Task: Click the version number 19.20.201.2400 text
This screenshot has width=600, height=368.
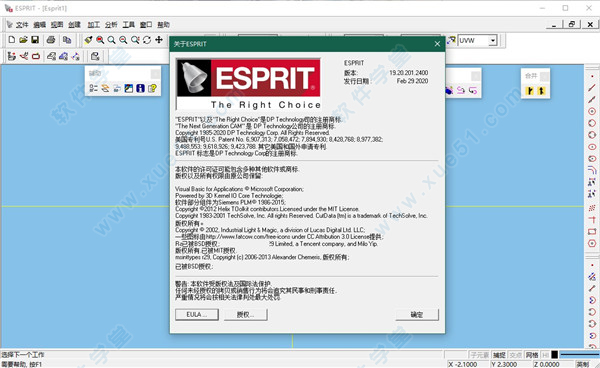Action: point(409,73)
